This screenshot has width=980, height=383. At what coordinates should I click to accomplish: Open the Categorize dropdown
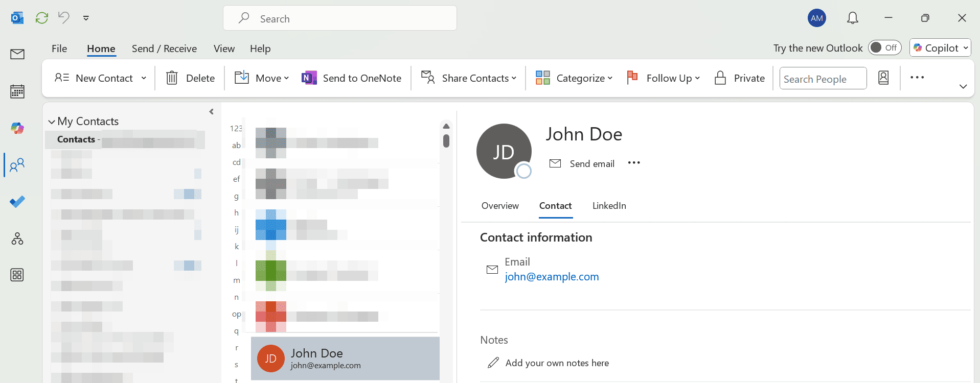[574, 78]
